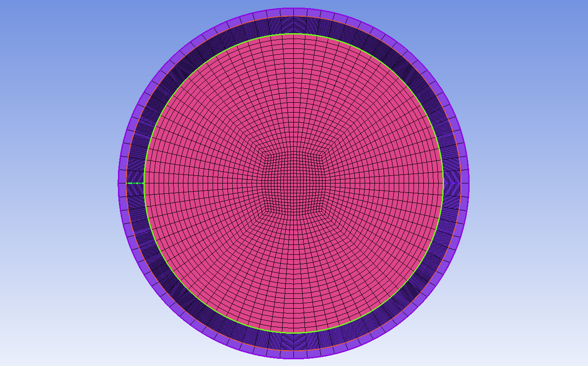Click the outer light purple band at far left

click(122, 183)
